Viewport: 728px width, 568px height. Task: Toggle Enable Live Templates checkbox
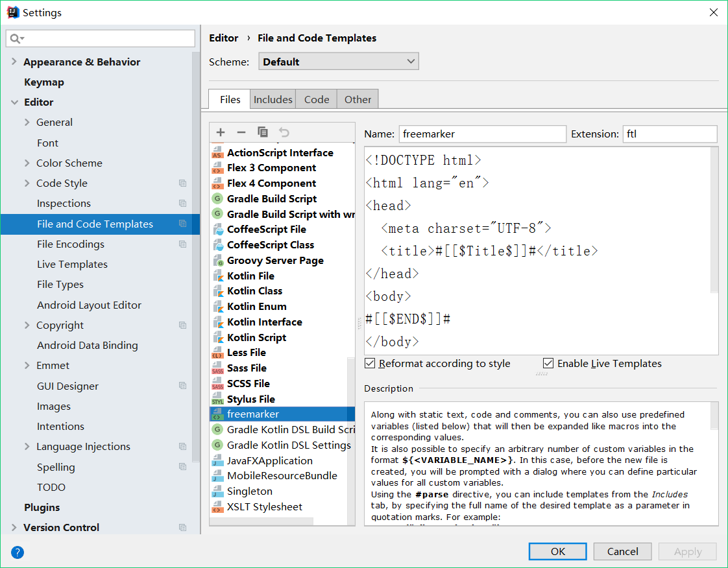click(x=548, y=363)
